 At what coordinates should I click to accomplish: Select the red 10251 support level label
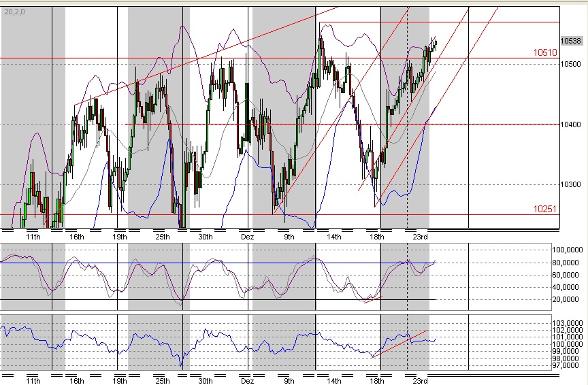(543, 207)
